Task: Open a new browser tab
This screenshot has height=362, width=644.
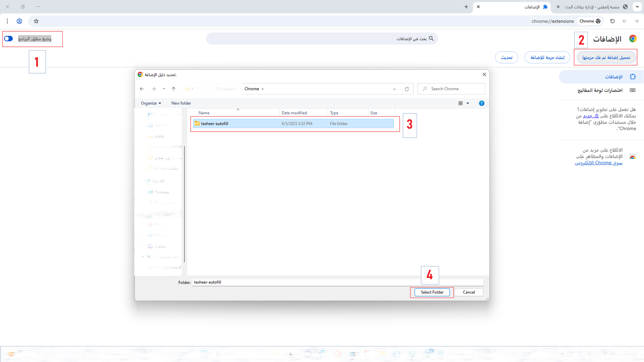Action: click(466, 7)
